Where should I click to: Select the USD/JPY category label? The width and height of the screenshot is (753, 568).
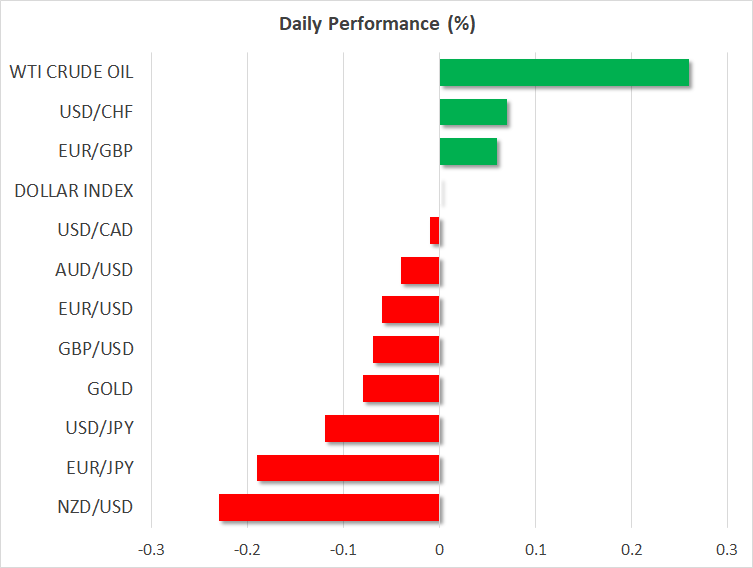98,428
